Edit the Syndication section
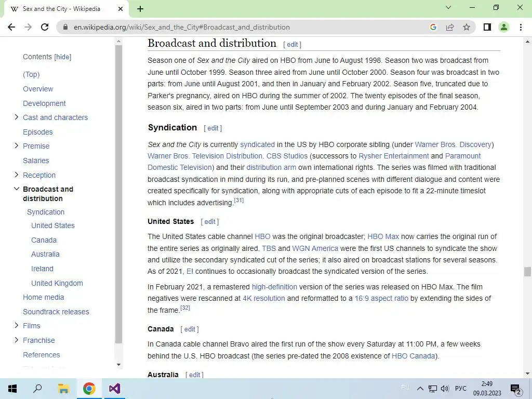 click(x=212, y=128)
